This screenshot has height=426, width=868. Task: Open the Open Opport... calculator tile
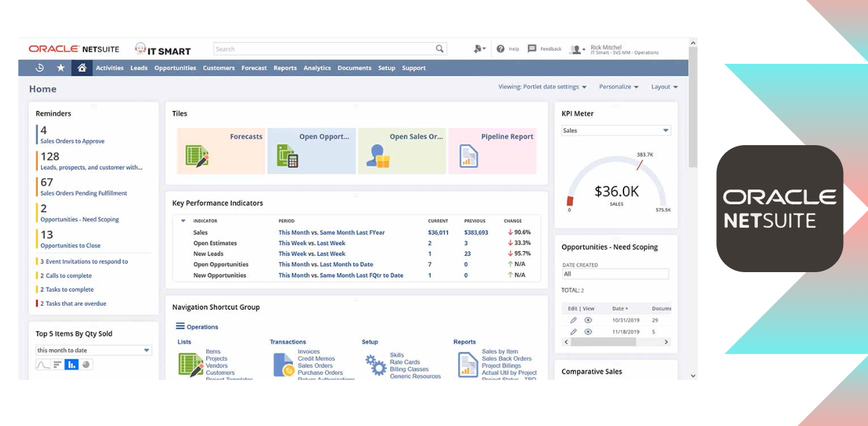(x=312, y=151)
